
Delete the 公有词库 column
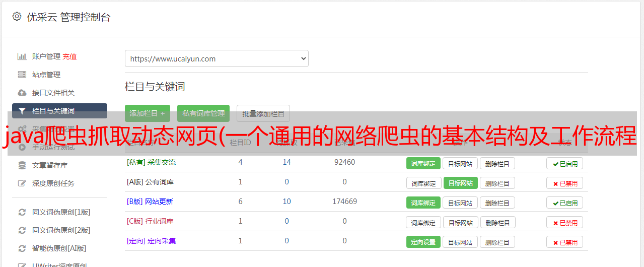point(497,183)
